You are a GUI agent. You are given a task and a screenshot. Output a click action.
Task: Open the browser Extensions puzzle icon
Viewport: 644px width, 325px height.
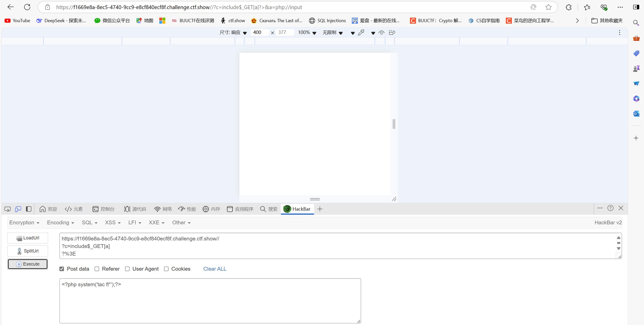[x=569, y=7]
